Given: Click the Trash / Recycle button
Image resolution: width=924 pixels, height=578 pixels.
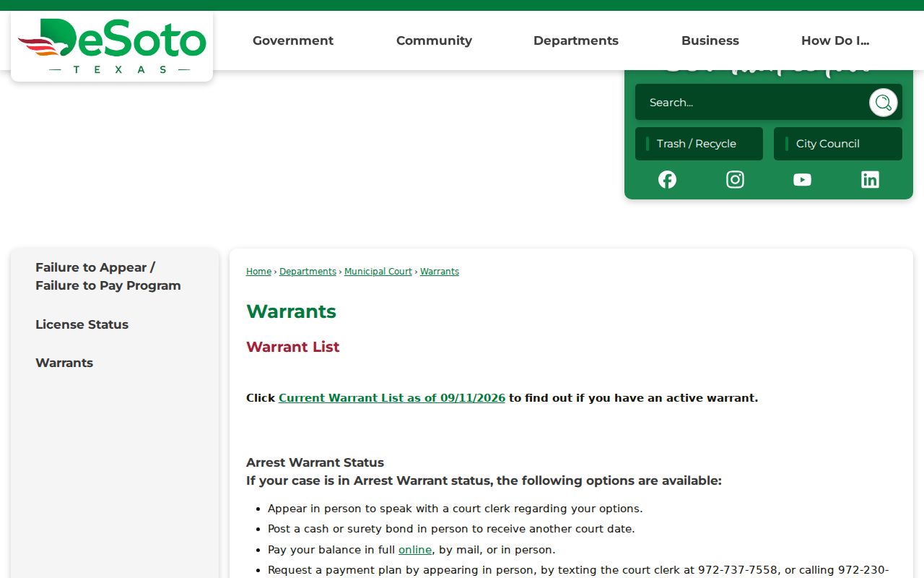Looking at the screenshot, I should click(699, 144).
